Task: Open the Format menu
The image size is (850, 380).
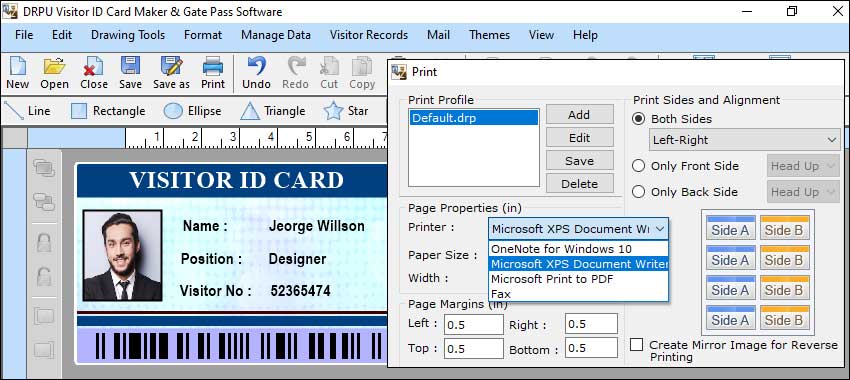Action: pos(203,35)
